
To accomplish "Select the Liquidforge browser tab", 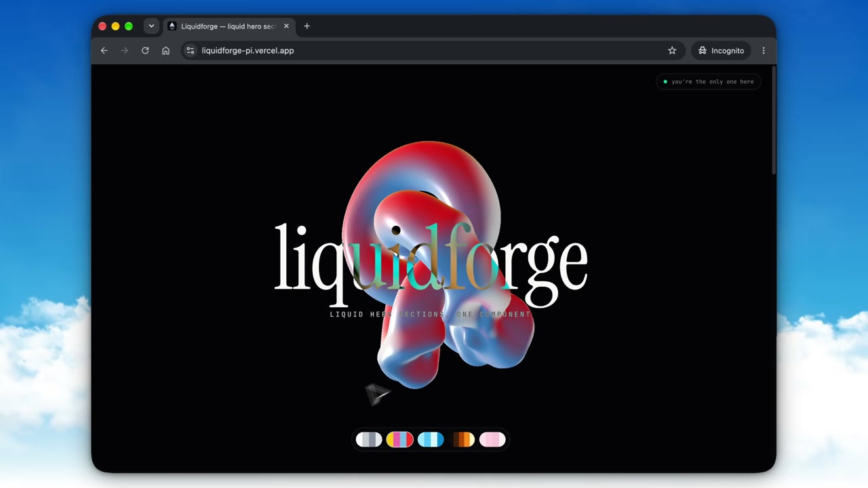I will (x=229, y=26).
